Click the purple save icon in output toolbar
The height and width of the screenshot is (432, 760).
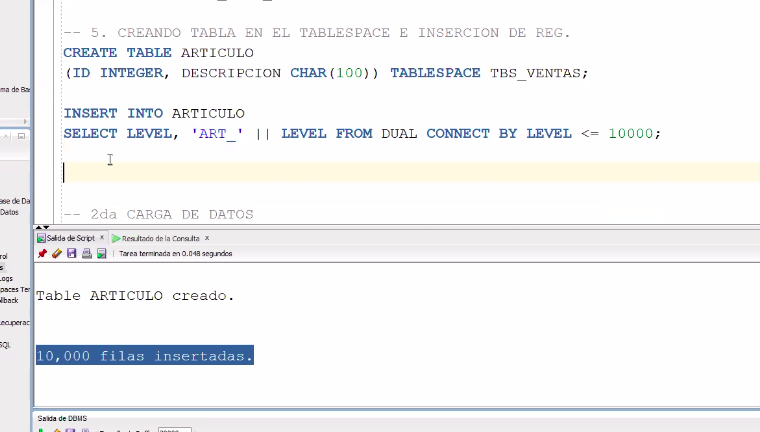(x=72, y=254)
